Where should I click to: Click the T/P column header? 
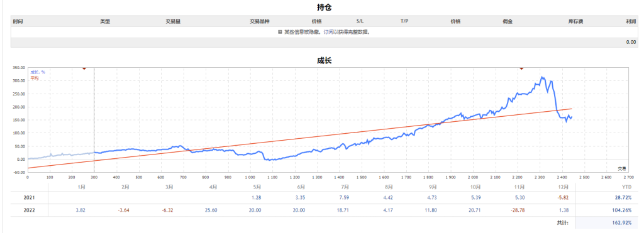pyautogui.click(x=404, y=21)
